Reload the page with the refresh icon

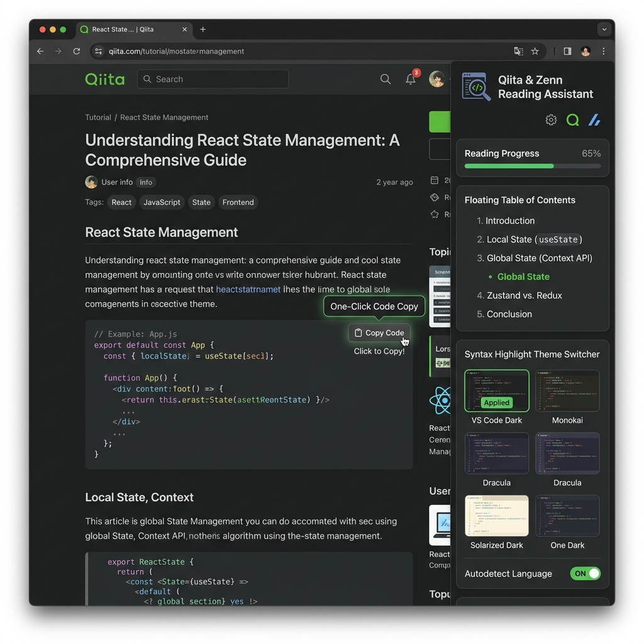(76, 52)
